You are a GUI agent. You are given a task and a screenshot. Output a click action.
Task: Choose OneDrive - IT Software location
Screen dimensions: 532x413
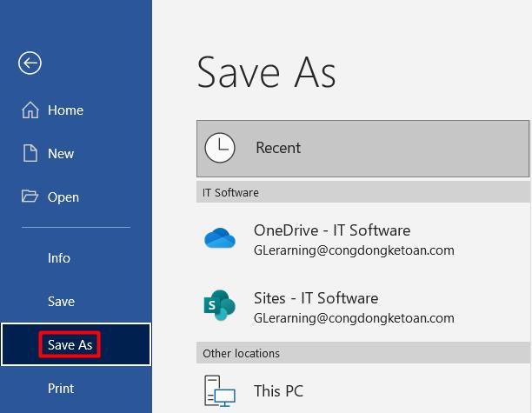pos(362,239)
